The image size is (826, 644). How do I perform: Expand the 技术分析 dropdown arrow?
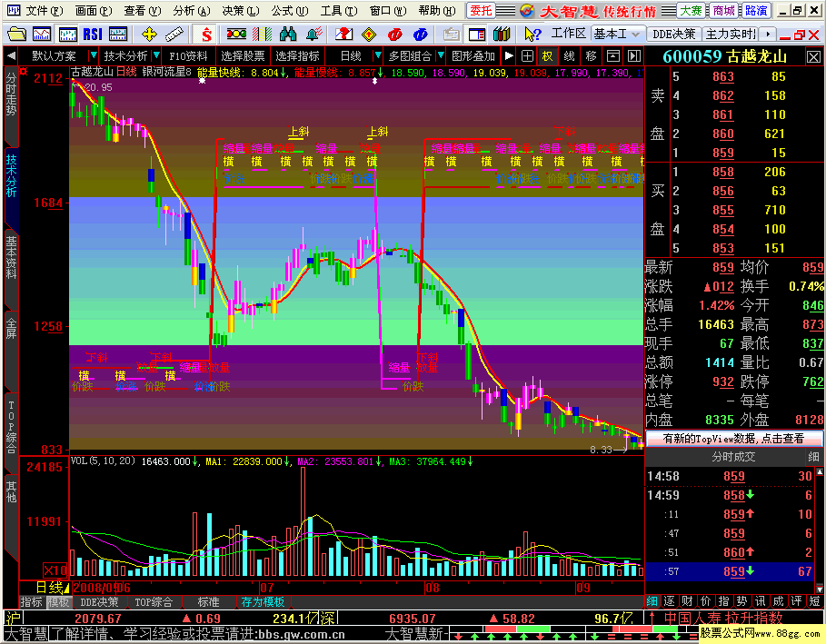[156, 55]
